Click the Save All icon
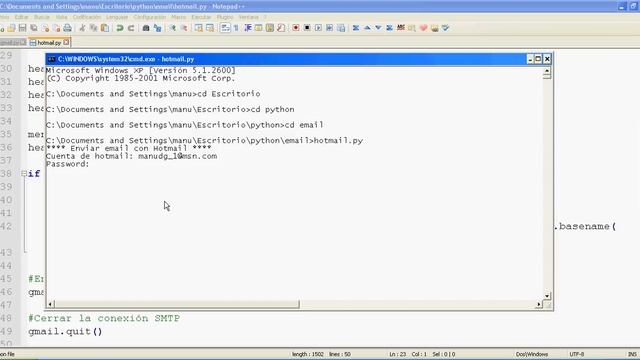The width and height of the screenshot is (640, 360). (34, 28)
